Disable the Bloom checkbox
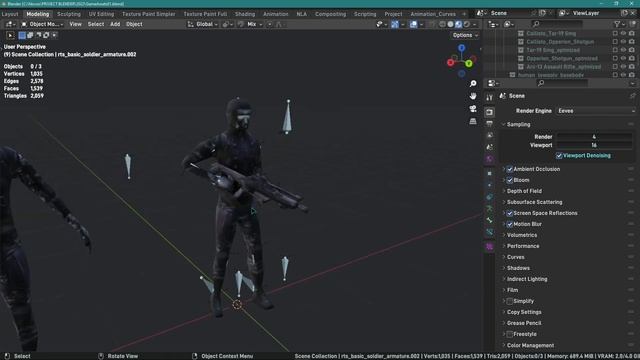The width and height of the screenshot is (640, 360). click(x=510, y=180)
